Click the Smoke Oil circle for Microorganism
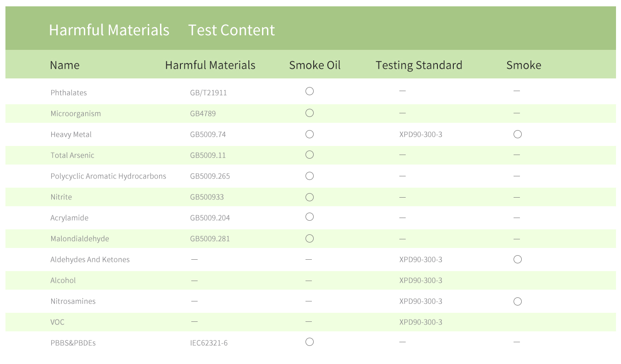This screenshot has height=364, width=621. 310,113
